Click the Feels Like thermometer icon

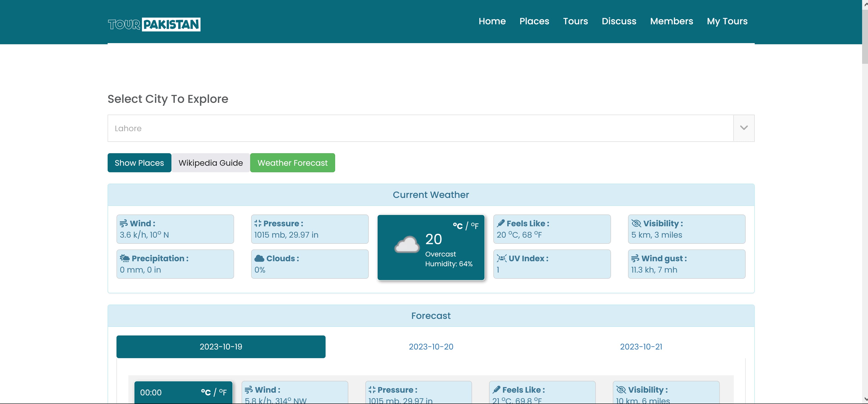[x=501, y=223]
